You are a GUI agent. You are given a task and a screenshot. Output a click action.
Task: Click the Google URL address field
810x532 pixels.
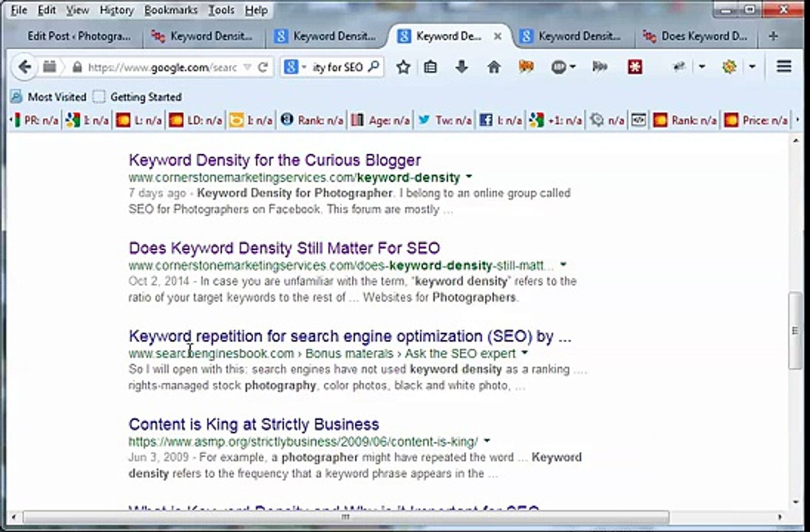click(163, 67)
